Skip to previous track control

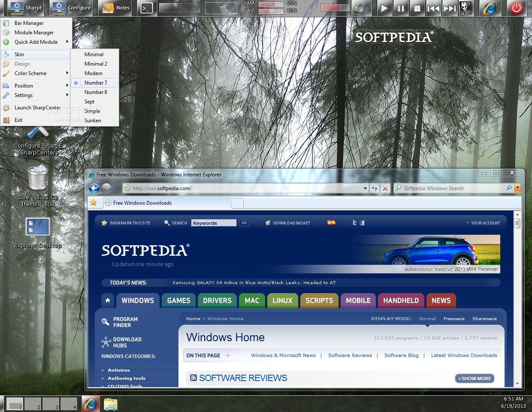click(x=433, y=8)
